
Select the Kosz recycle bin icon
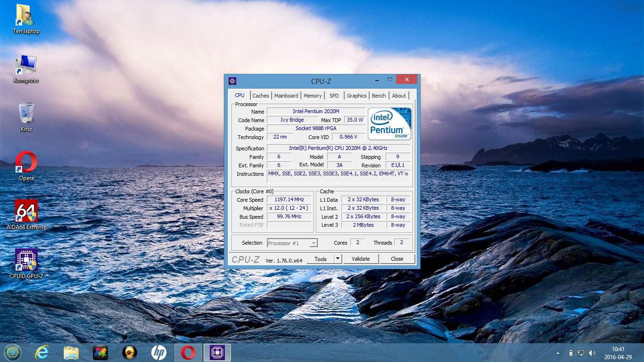(x=26, y=114)
